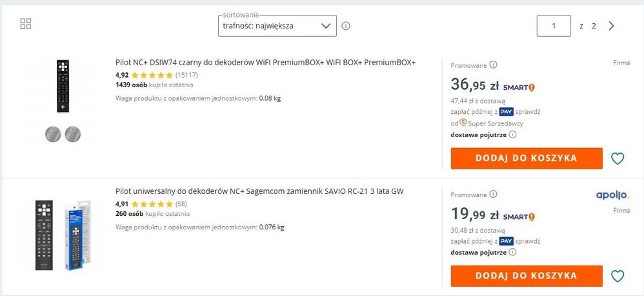This screenshot has width=644, height=296.
Task: Add NC+ DSIW74 remote to favorites
Action: [x=618, y=158]
